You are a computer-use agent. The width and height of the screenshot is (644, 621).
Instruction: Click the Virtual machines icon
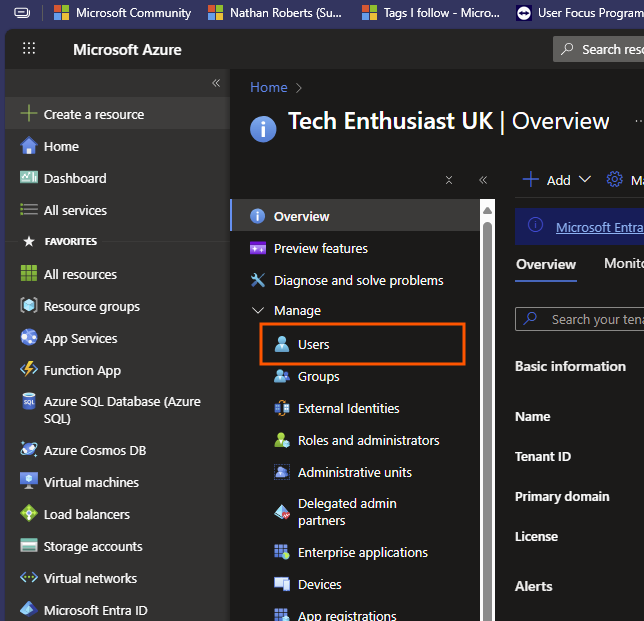click(28, 482)
